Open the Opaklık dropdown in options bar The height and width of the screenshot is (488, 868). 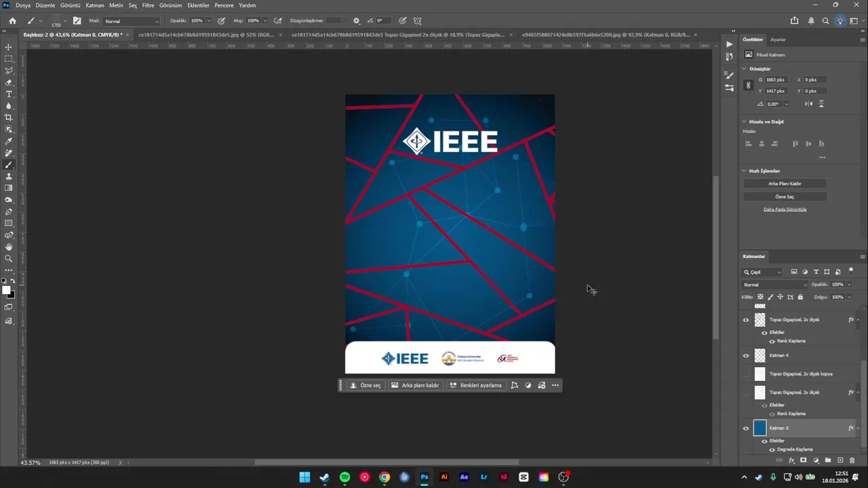pos(208,21)
